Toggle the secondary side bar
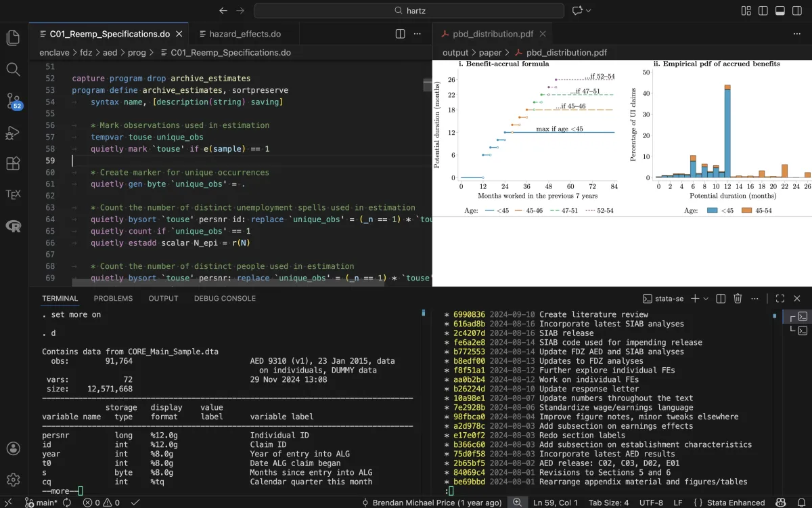The image size is (812, 508). click(x=796, y=11)
